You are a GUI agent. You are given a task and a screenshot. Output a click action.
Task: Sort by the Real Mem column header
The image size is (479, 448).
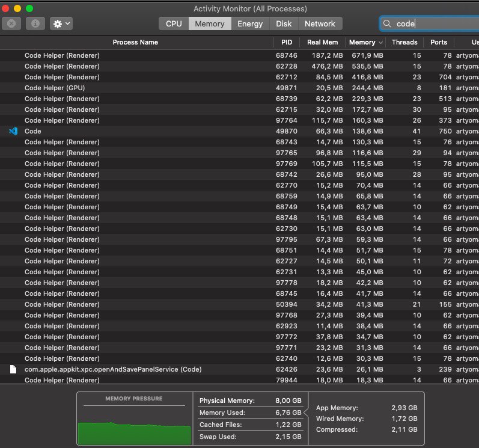[322, 42]
